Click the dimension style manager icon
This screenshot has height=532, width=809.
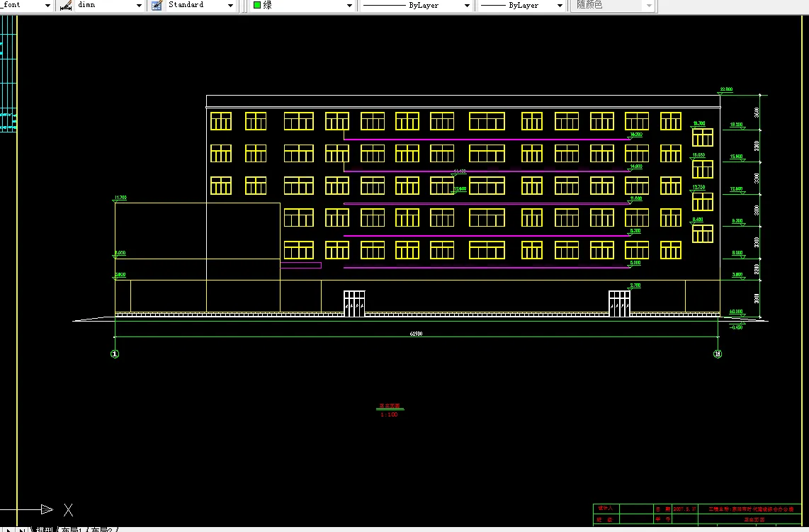[65, 6]
